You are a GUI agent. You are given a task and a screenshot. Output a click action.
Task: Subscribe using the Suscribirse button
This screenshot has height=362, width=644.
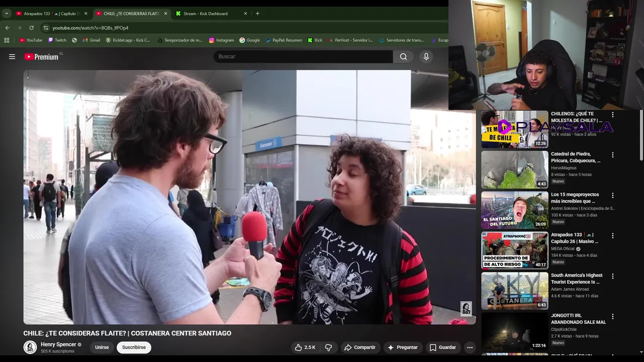pos(134,347)
